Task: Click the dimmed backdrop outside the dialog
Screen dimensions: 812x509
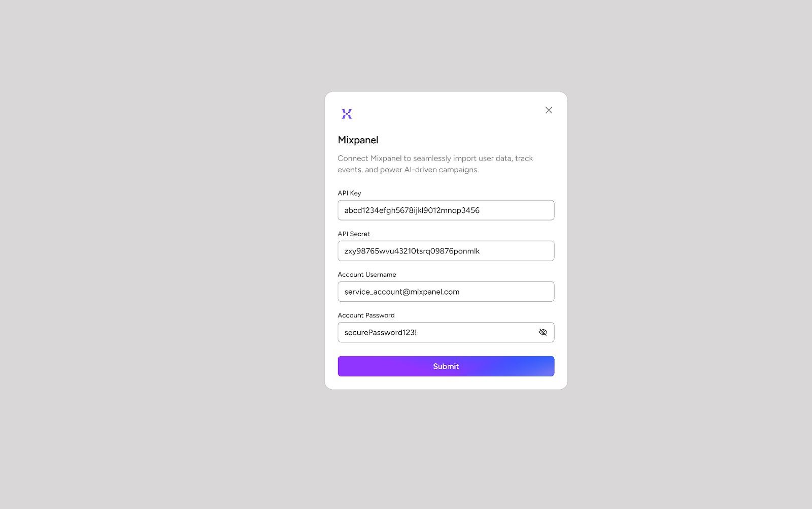Action: click(x=152, y=254)
